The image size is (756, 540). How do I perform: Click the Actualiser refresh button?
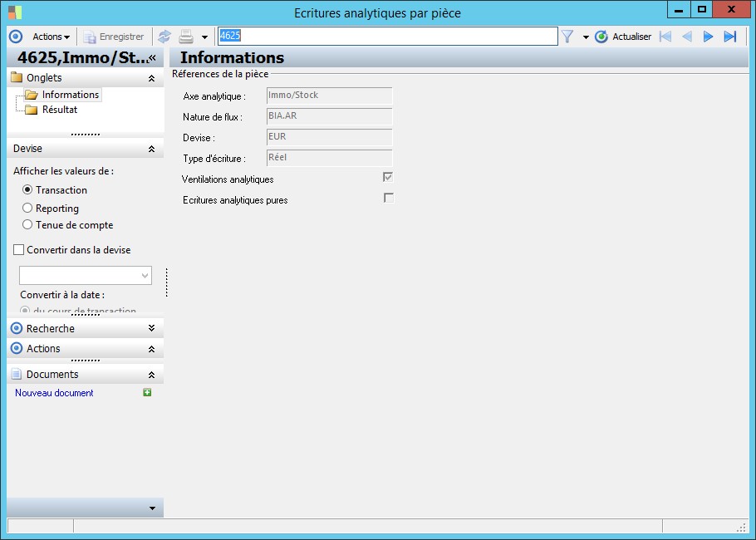623,37
